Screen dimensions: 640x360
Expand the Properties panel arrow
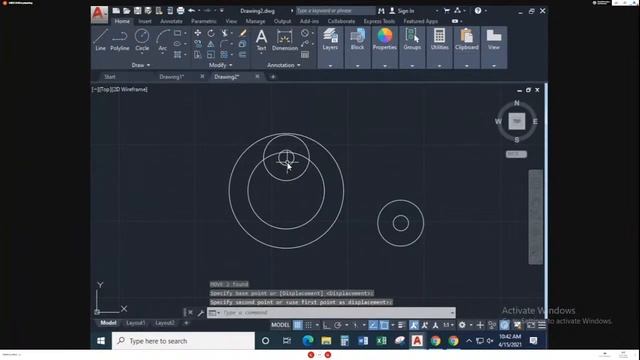[x=385, y=65]
